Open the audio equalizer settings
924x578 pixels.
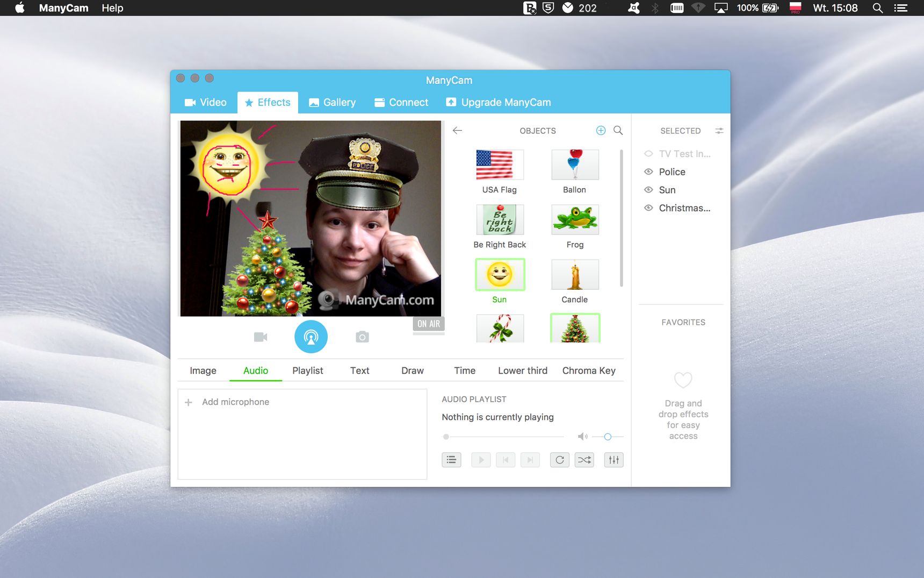tap(614, 460)
